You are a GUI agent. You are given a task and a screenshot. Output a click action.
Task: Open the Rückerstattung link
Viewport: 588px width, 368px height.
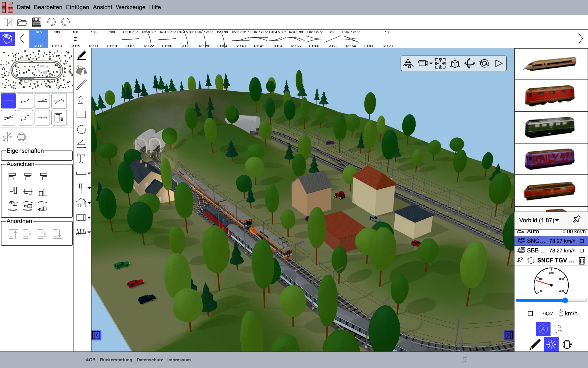[x=116, y=360]
